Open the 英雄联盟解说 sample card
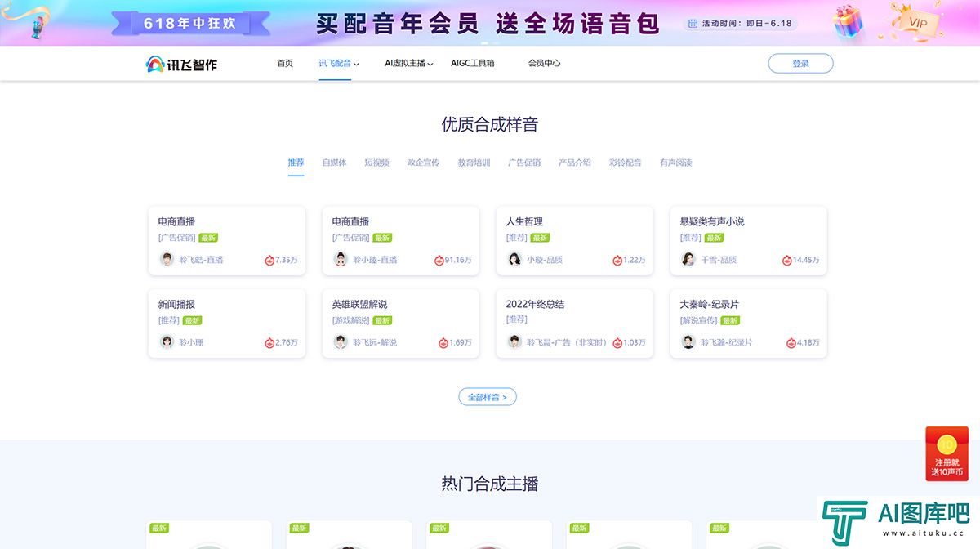 (x=400, y=324)
